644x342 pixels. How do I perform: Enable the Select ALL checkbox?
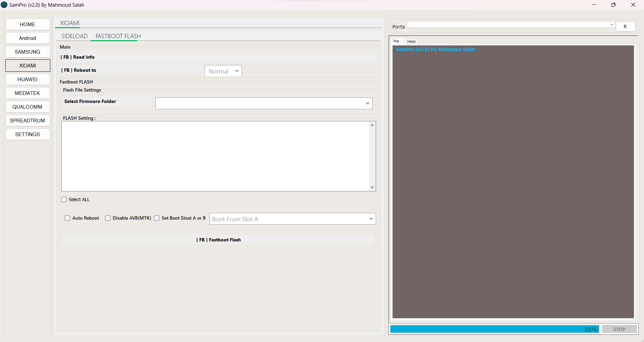click(x=64, y=199)
